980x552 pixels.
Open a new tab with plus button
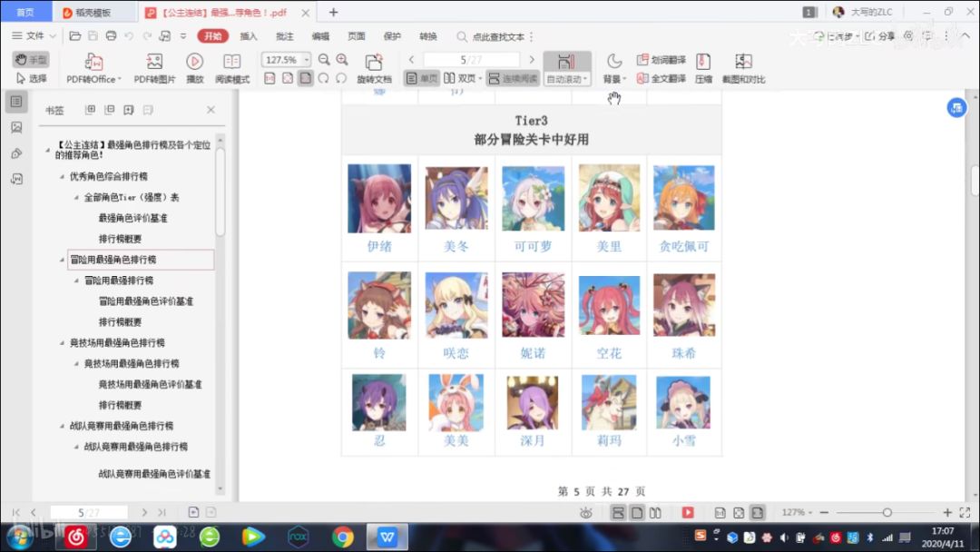(333, 12)
